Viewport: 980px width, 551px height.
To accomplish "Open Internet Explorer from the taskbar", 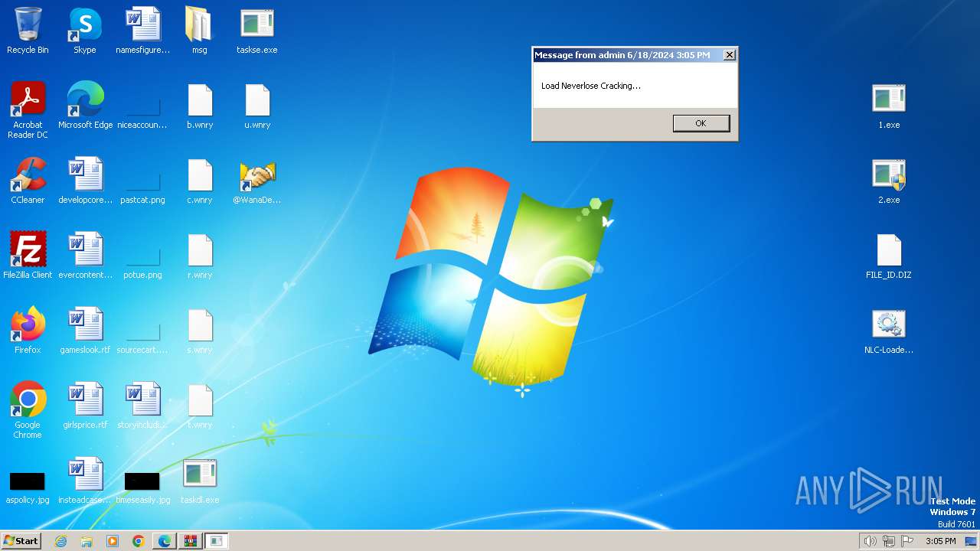I will [61, 541].
